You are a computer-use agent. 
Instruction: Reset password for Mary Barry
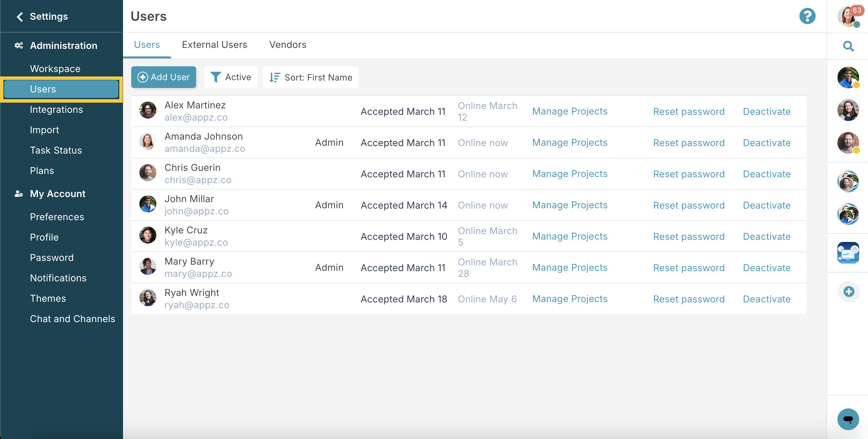(689, 268)
